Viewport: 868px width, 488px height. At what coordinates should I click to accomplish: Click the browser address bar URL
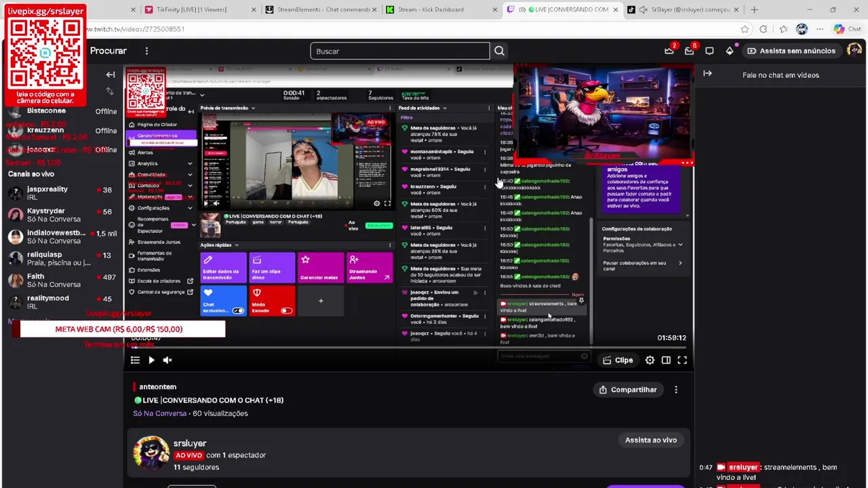pyautogui.click(x=136, y=29)
